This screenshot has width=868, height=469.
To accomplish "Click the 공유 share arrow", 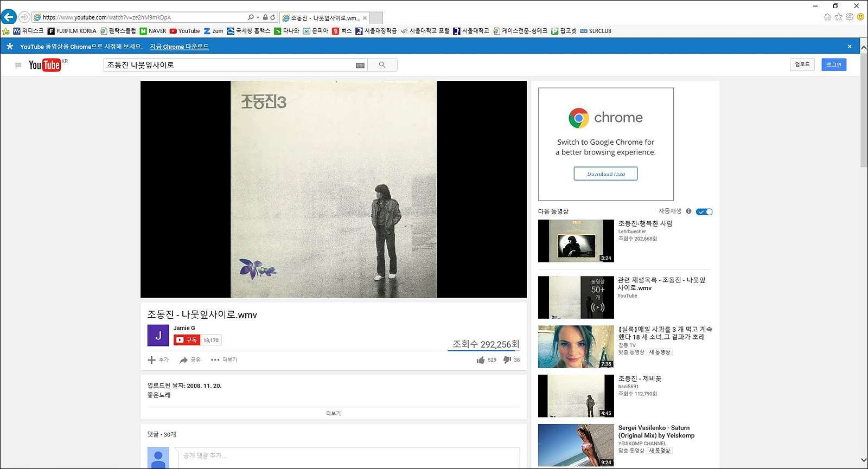I will 184,359.
